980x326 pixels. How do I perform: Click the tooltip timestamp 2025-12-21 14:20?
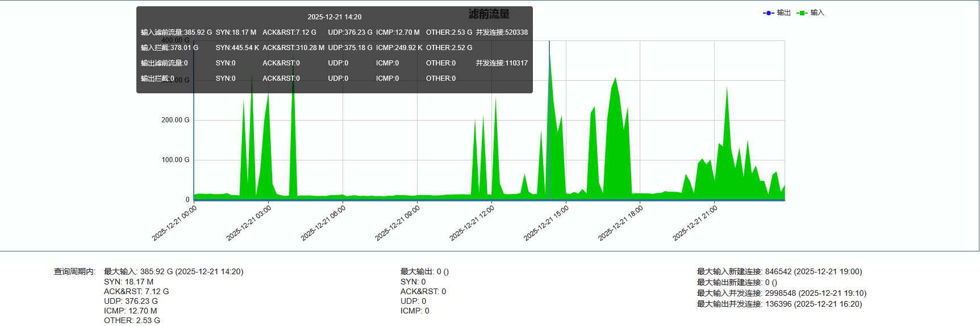(334, 17)
